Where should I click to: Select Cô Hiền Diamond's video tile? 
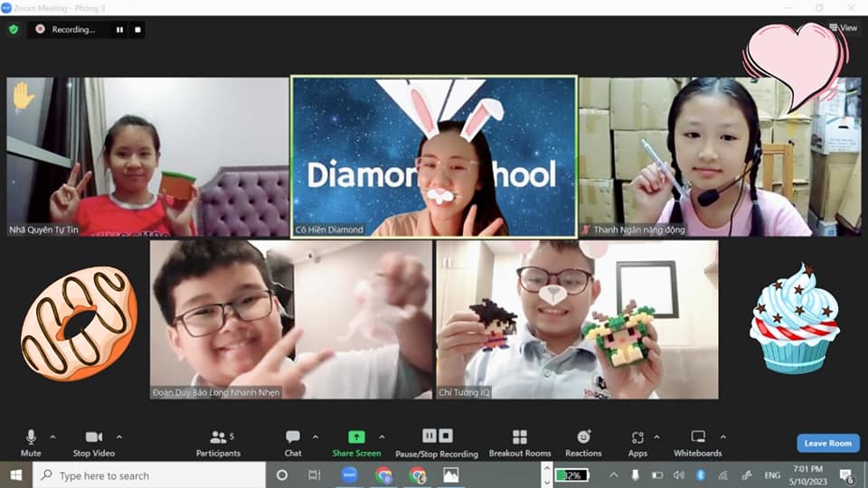(x=433, y=156)
